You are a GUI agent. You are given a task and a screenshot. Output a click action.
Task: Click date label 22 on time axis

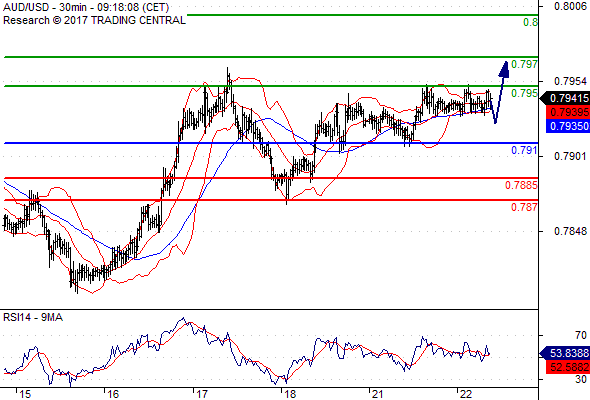coord(466,394)
